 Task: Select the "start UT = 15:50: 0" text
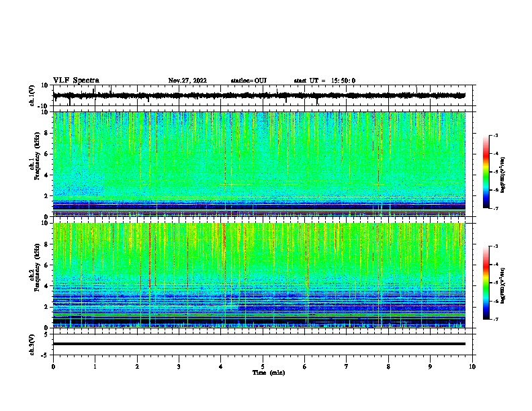[x=324, y=81]
